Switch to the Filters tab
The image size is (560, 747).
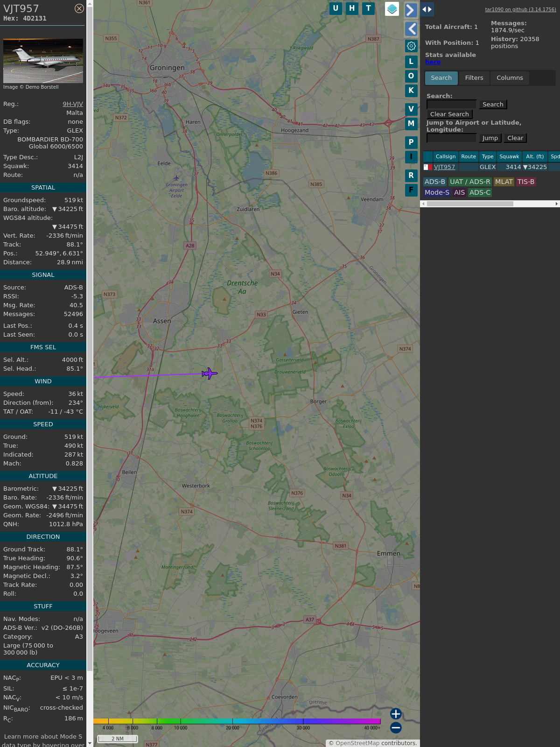click(474, 78)
